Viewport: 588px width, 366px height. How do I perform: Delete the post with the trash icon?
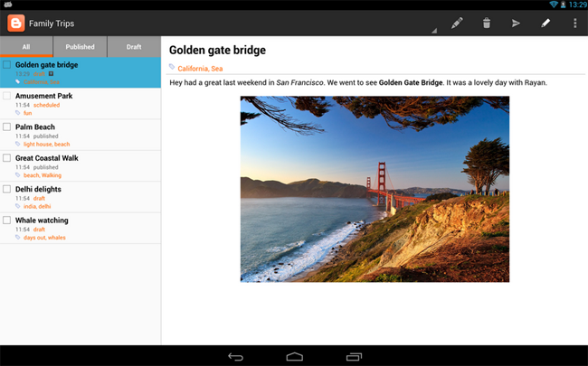(x=487, y=23)
